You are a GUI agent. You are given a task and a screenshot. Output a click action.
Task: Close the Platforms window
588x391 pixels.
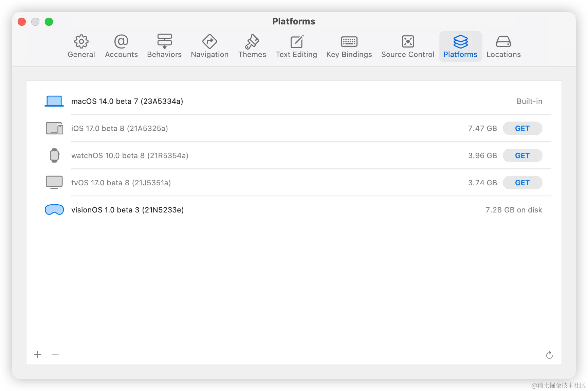pos(22,22)
